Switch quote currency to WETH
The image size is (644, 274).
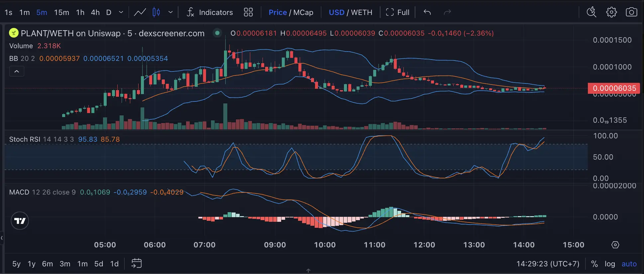pos(362,13)
